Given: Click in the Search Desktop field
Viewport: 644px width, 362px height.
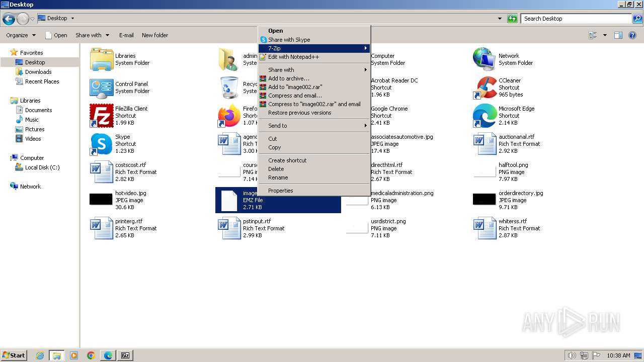Looking at the screenshot, I should (576, 19).
